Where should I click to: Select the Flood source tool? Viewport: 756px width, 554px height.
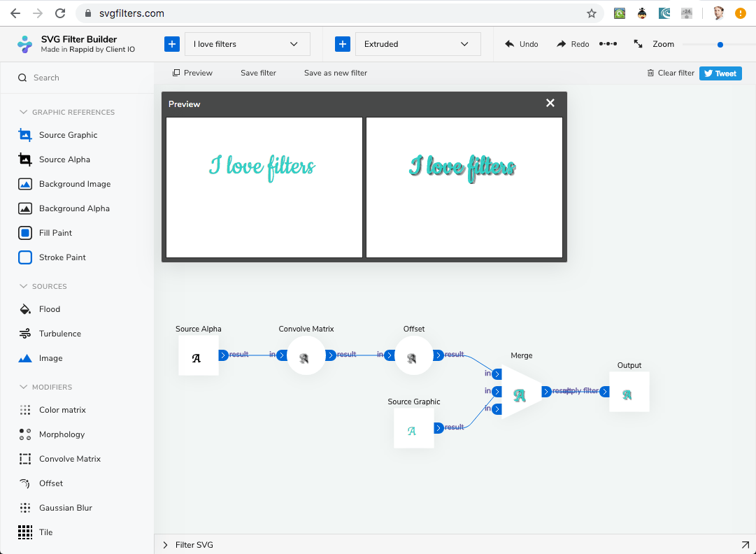pyautogui.click(x=49, y=308)
